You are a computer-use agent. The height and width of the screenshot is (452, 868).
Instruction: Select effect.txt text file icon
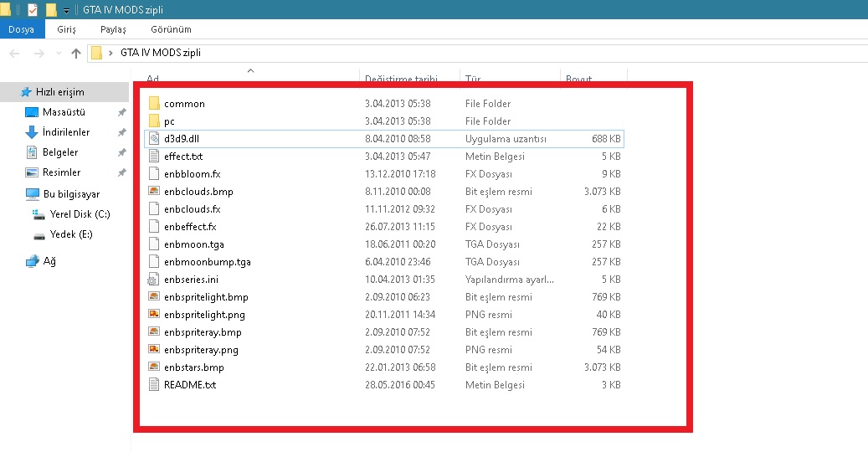(155, 157)
